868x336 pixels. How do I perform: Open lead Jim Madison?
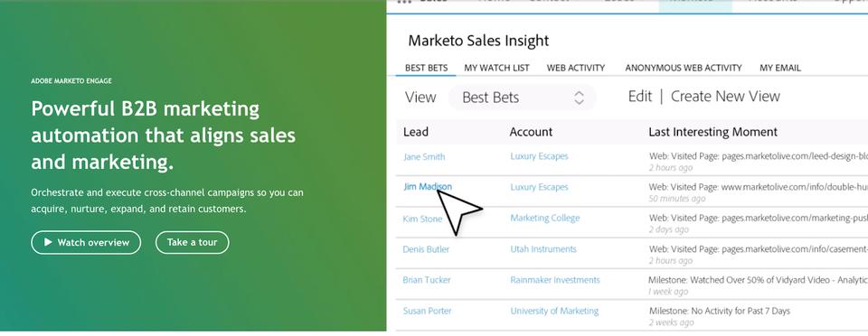coord(428,187)
